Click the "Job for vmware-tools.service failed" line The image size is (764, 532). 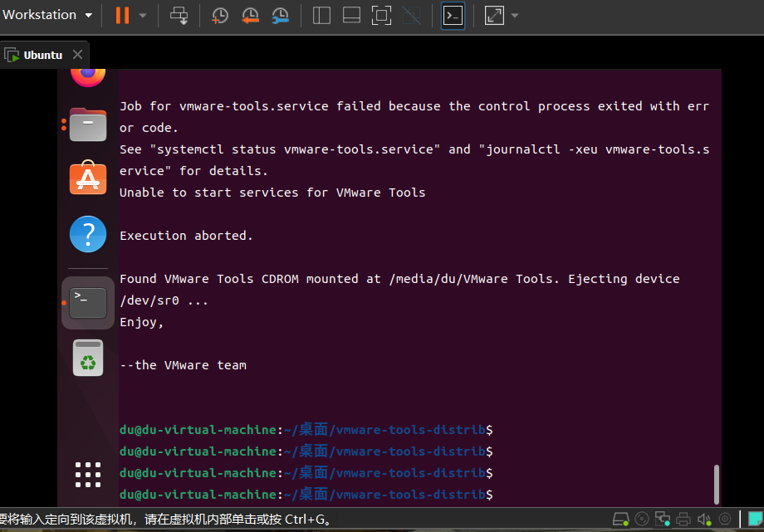[x=414, y=106]
